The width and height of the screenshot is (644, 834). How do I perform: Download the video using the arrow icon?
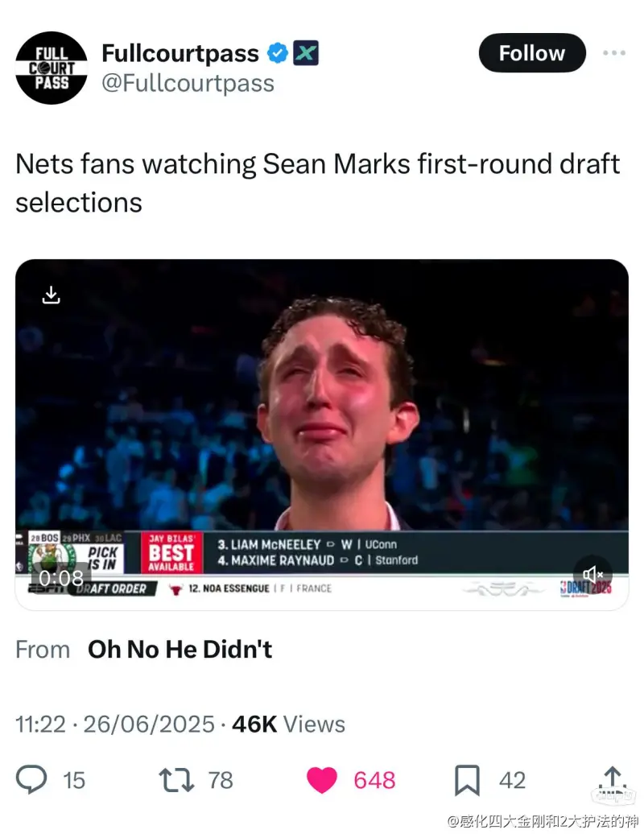click(x=51, y=295)
